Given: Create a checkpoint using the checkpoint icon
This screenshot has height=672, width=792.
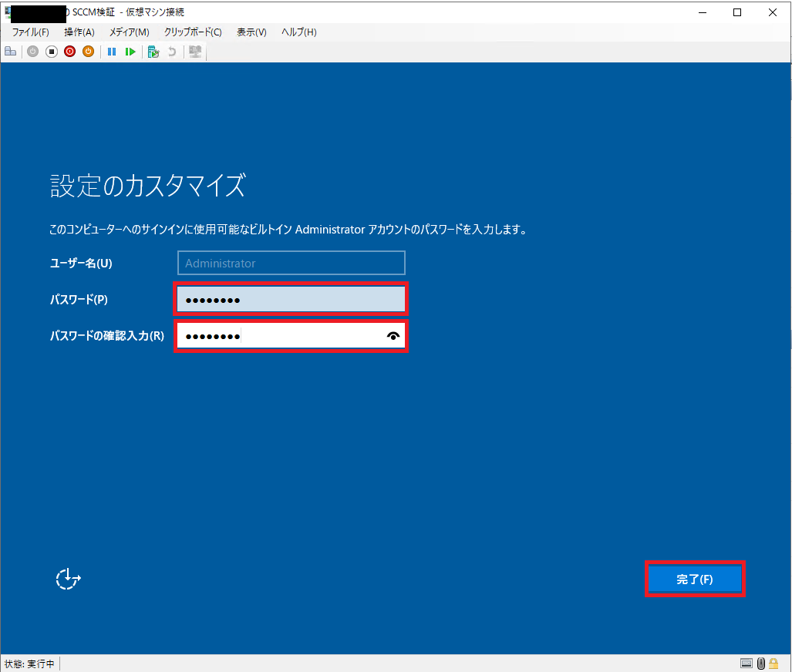Looking at the screenshot, I should tap(153, 52).
